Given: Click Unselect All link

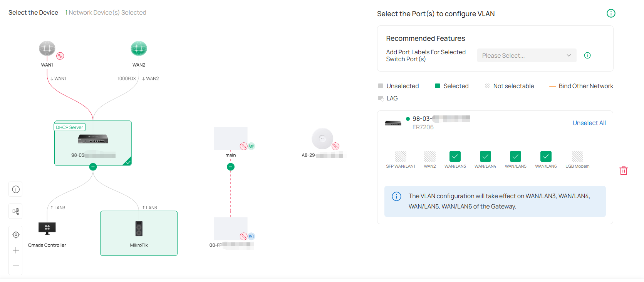Looking at the screenshot, I should pos(589,123).
